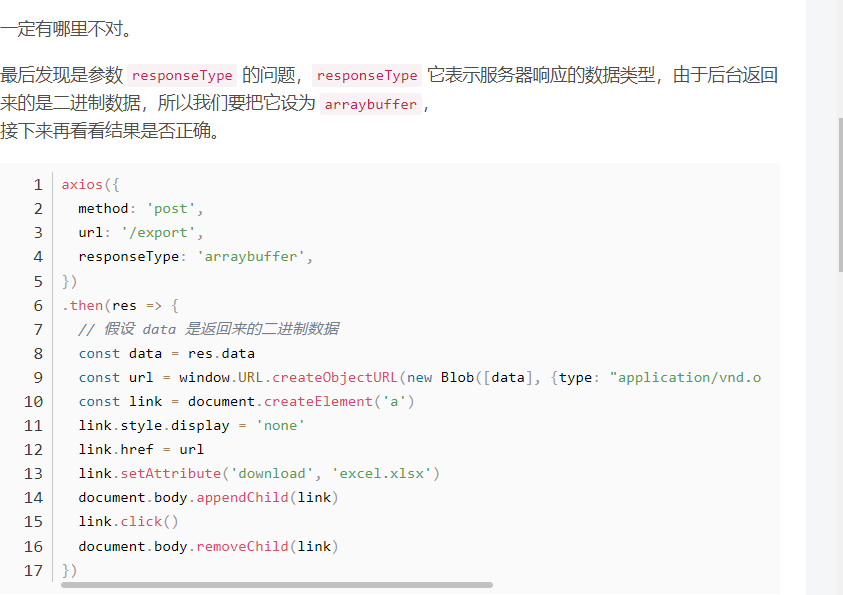
Task: Click the inline arraybuffer code tag
Action: [370, 104]
